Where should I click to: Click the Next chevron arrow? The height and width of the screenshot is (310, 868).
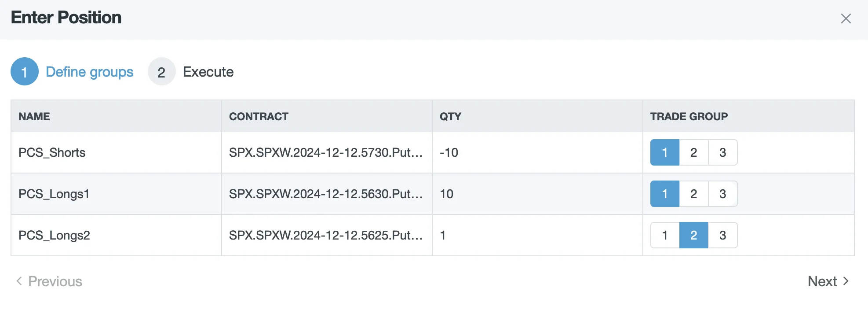(x=846, y=281)
